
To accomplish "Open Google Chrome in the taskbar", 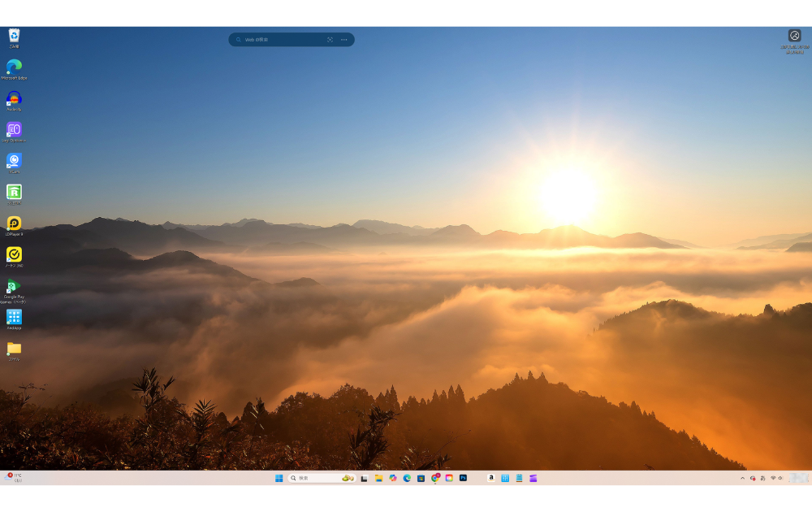I will [x=435, y=478].
